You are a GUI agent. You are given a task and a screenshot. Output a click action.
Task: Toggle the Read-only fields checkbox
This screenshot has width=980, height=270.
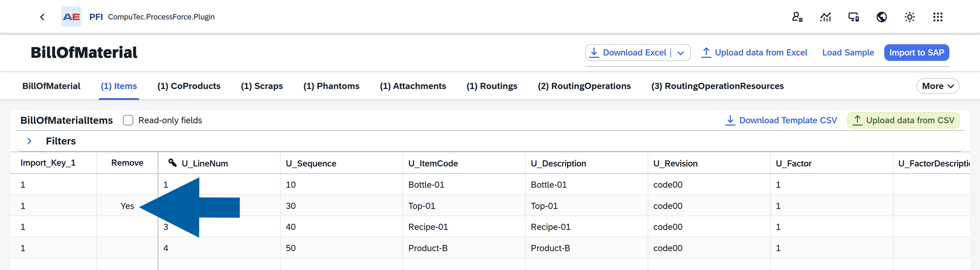pos(128,120)
